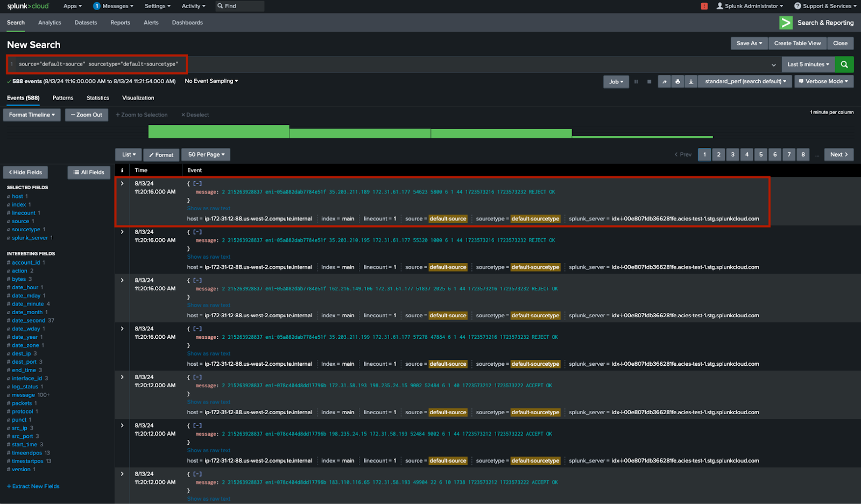The height and width of the screenshot is (504, 861).
Task: Pause the search job
Action: (x=636, y=82)
